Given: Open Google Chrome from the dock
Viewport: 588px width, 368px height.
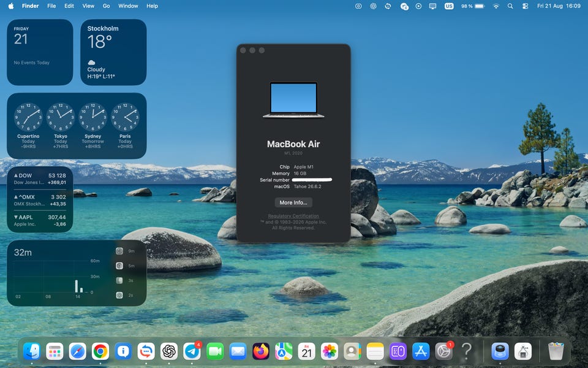Looking at the screenshot, I should coord(100,351).
